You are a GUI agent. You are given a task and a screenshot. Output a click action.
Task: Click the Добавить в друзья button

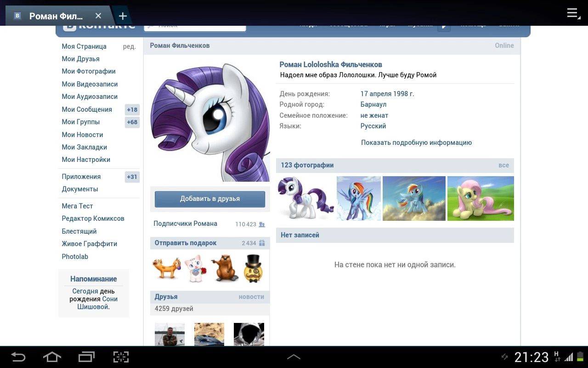(210, 199)
